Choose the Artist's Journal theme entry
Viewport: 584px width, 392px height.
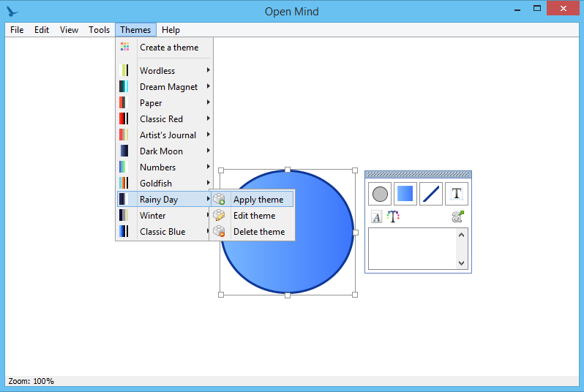pyautogui.click(x=164, y=135)
